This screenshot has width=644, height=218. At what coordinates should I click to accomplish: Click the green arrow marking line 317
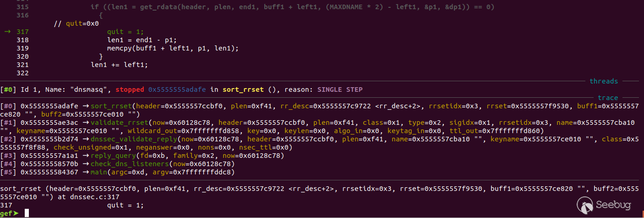pos(7,32)
